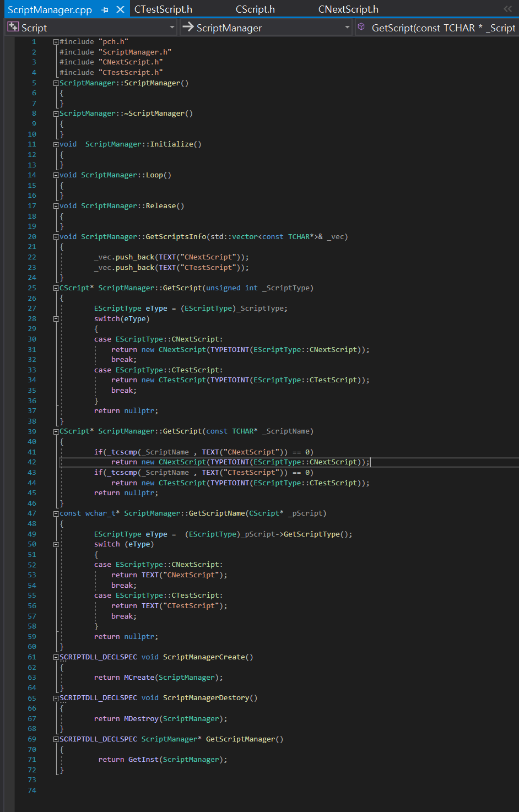The height and width of the screenshot is (812, 519).
Task: Click the cube icon before GetScript
Action: point(361,27)
